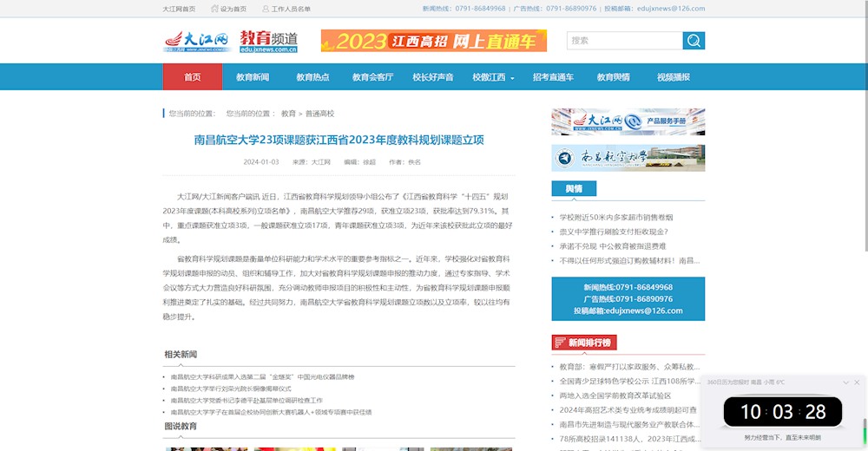Open the 大江网 产品服务手册 banner
The height and width of the screenshot is (451, 868).
pyautogui.click(x=628, y=121)
